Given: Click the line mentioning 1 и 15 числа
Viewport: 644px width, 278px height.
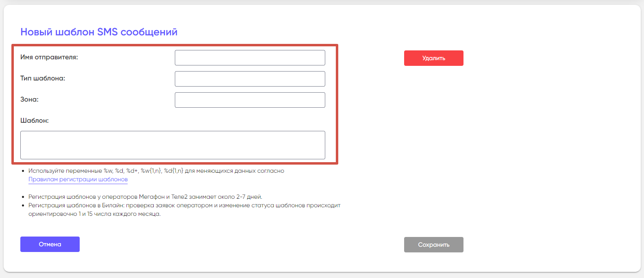Looking at the screenshot, I should [x=94, y=214].
